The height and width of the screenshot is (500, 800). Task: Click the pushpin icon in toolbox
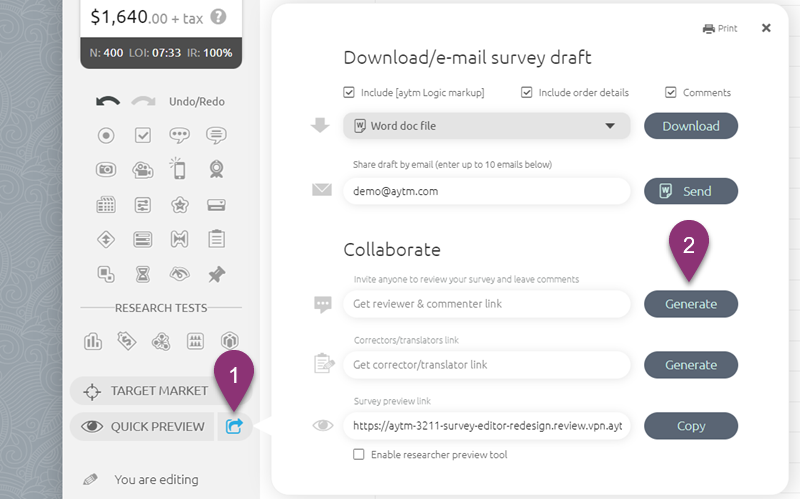point(216,273)
